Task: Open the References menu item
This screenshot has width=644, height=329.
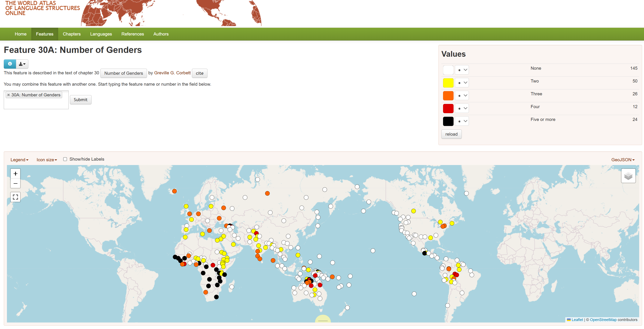Action: 133,34
